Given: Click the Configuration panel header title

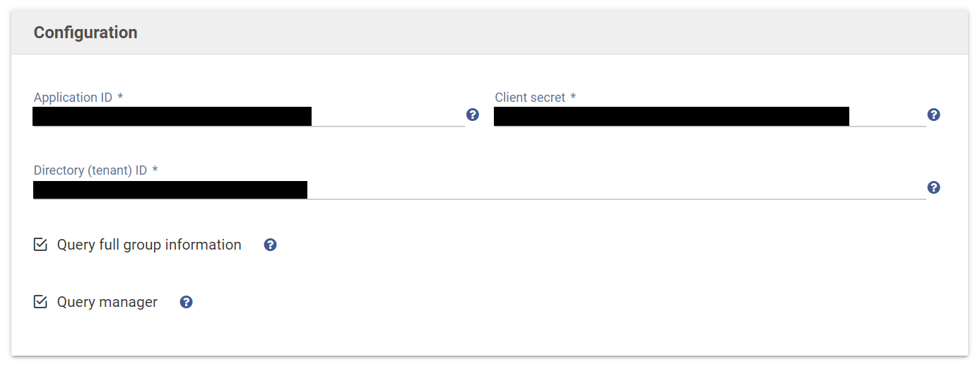Looking at the screenshot, I should (x=85, y=33).
